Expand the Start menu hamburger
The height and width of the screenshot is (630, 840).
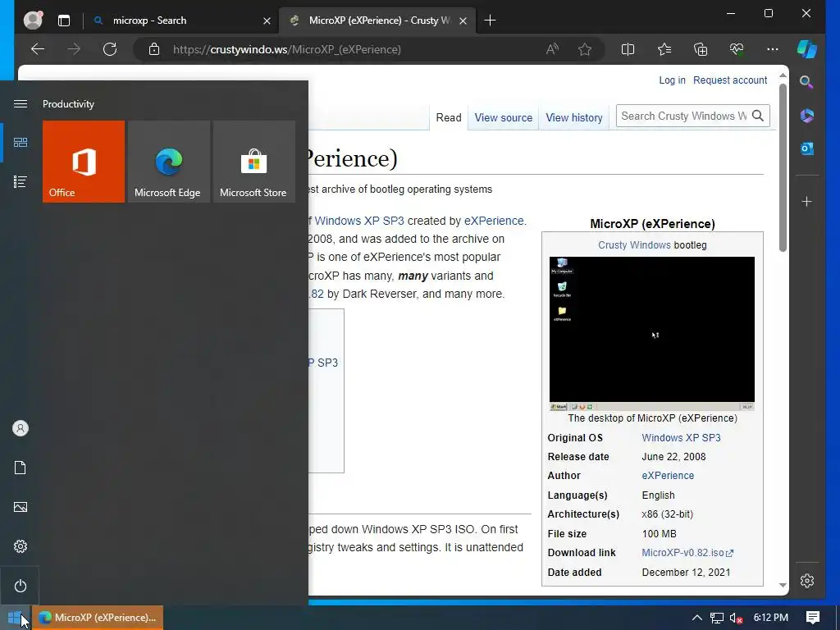point(21,103)
